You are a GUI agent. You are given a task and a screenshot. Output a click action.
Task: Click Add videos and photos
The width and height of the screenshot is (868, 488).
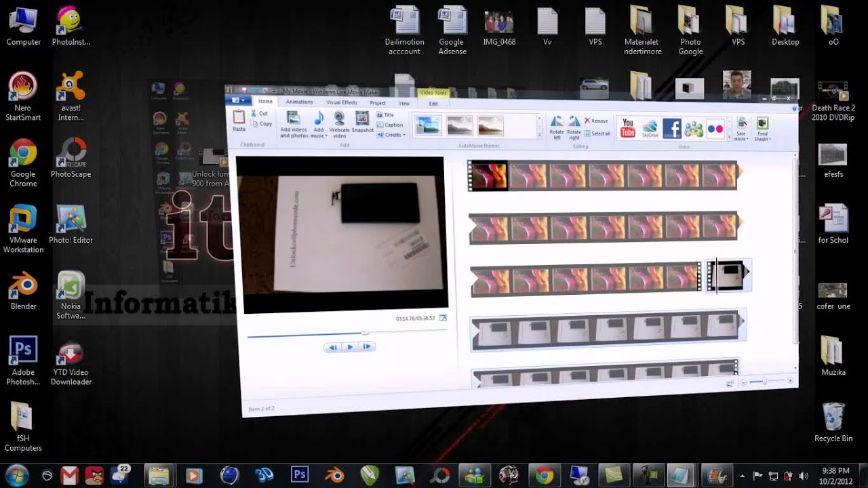point(294,125)
